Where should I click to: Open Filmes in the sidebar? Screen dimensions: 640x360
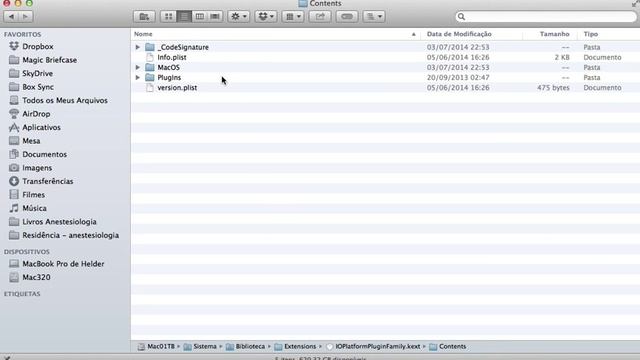click(33, 195)
